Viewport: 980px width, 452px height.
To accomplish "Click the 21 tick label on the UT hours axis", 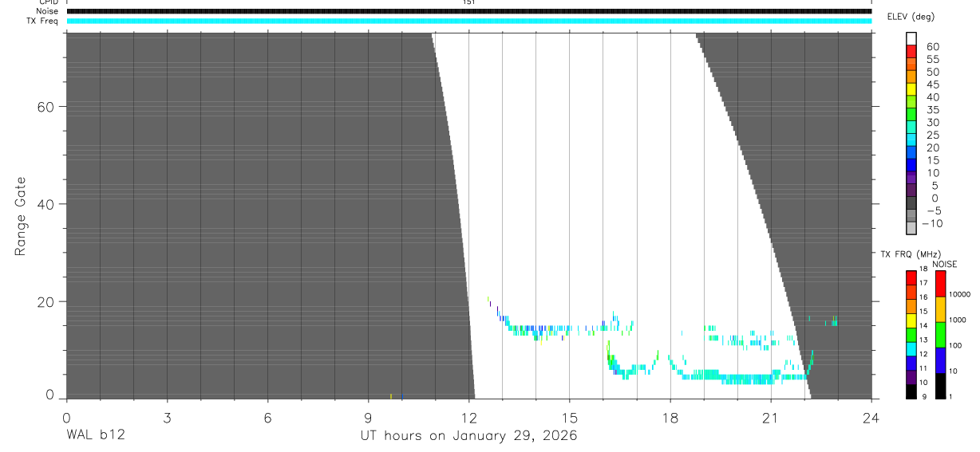I will [x=770, y=417].
